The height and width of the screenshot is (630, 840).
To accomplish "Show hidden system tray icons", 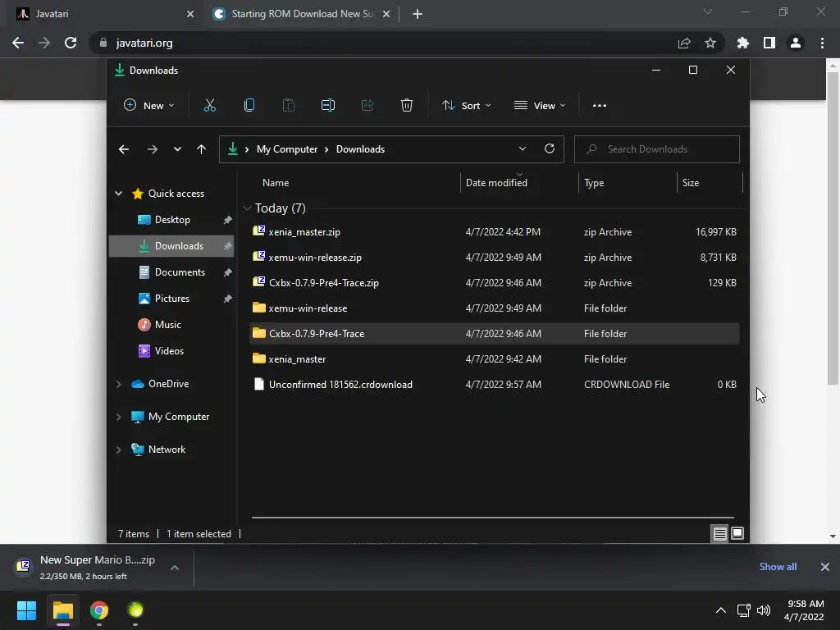I will pyautogui.click(x=721, y=610).
